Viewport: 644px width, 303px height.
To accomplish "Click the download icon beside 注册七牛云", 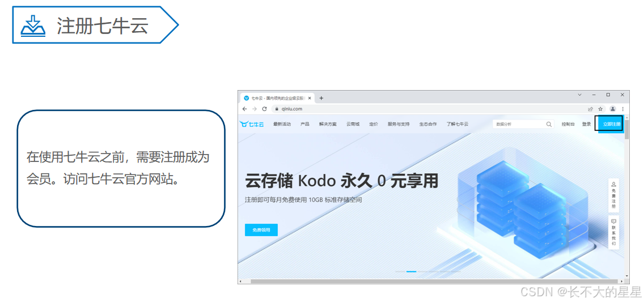I will [x=33, y=26].
